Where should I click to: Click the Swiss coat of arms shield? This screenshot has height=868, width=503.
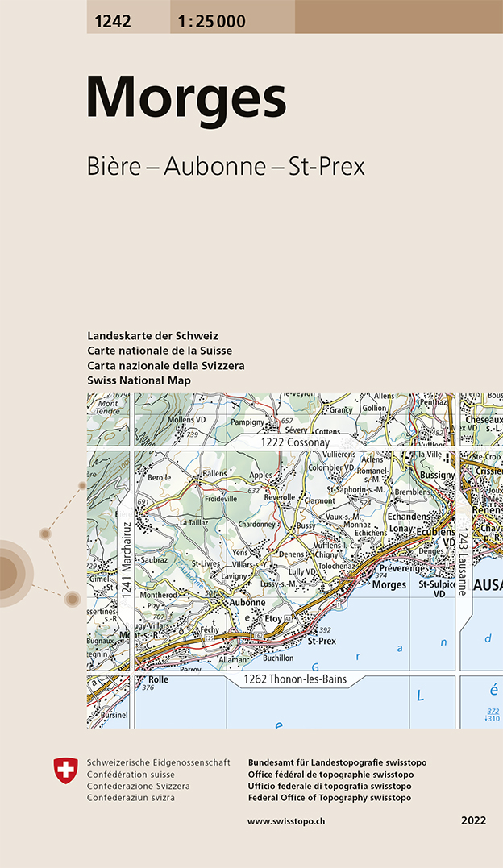pyautogui.click(x=66, y=769)
